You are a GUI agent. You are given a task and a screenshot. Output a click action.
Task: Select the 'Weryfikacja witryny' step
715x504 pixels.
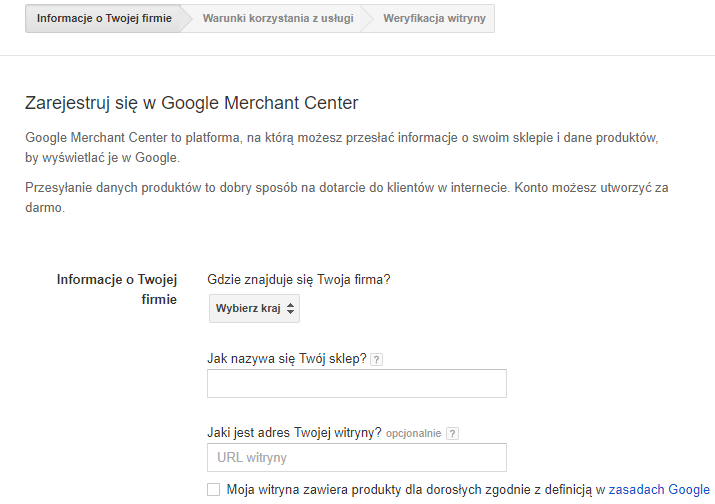coord(434,18)
